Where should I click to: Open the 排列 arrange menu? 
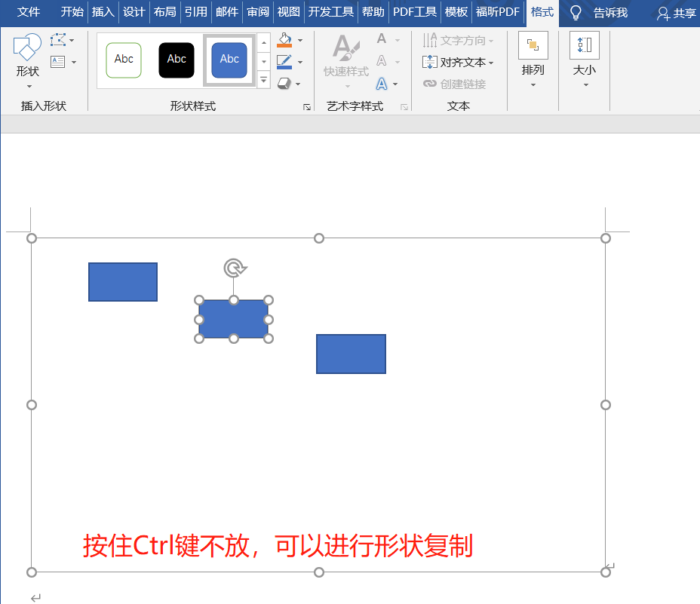pyautogui.click(x=533, y=60)
